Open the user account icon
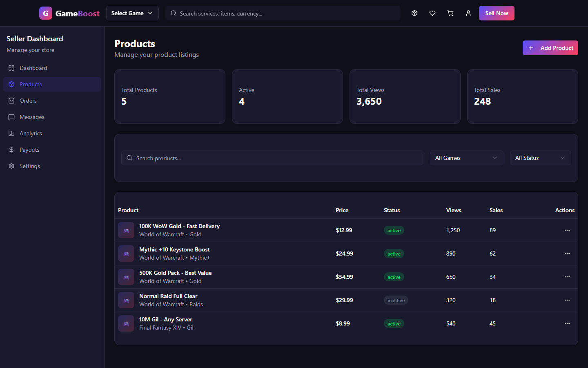The image size is (588, 368). coord(468,13)
